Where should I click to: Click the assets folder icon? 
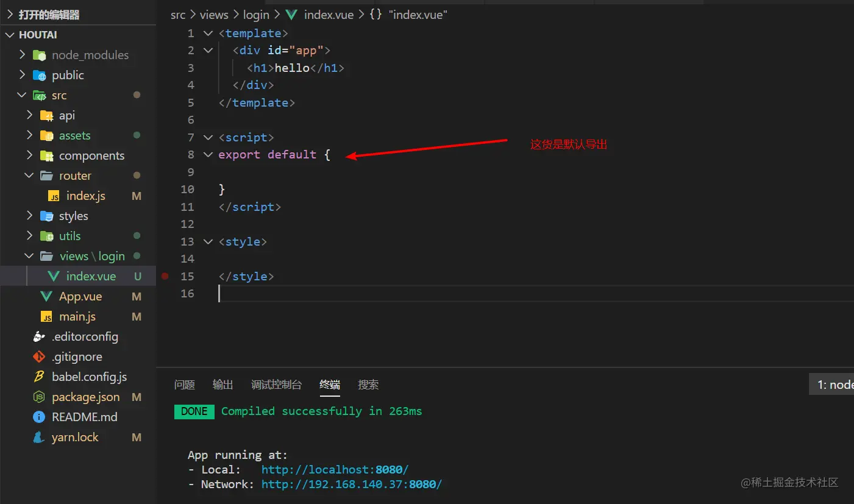46,136
